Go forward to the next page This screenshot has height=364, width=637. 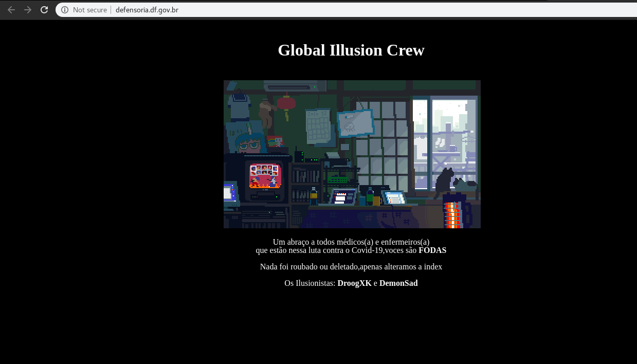pos(28,10)
